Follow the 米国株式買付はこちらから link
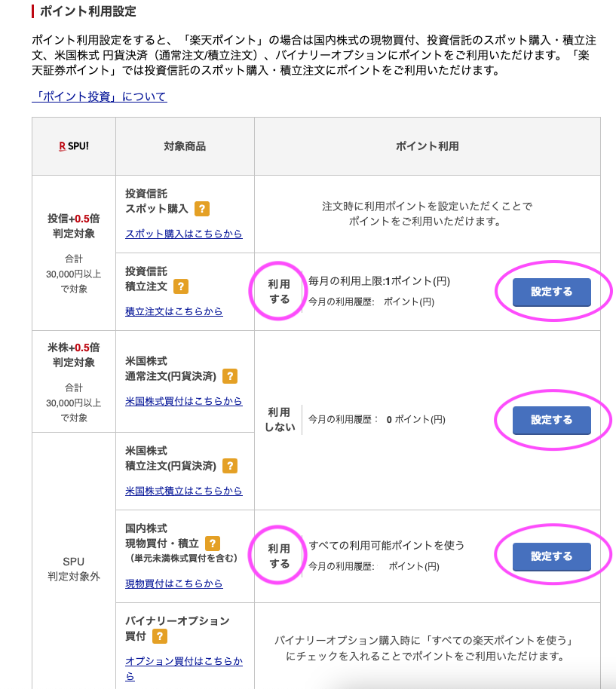Image resolution: width=616 pixels, height=689 pixels. (x=184, y=401)
